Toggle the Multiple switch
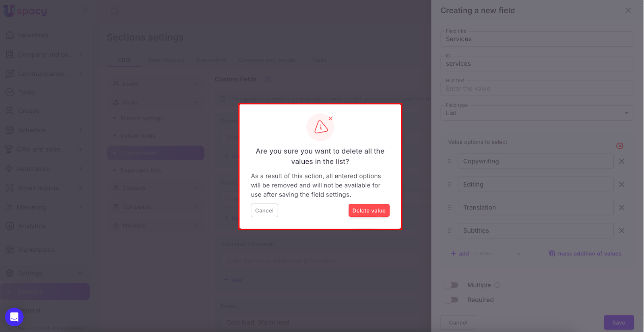This screenshot has width=644, height=332. coord(451,285)
